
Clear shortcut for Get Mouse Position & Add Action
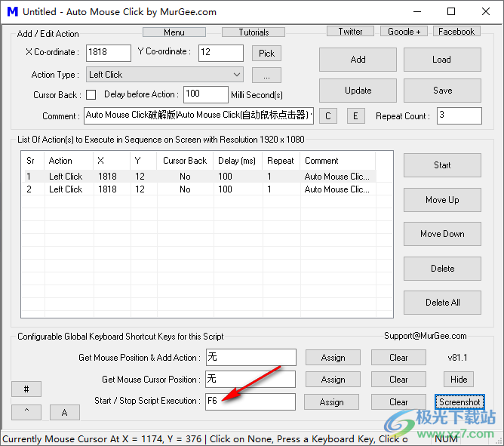point(398,358)
